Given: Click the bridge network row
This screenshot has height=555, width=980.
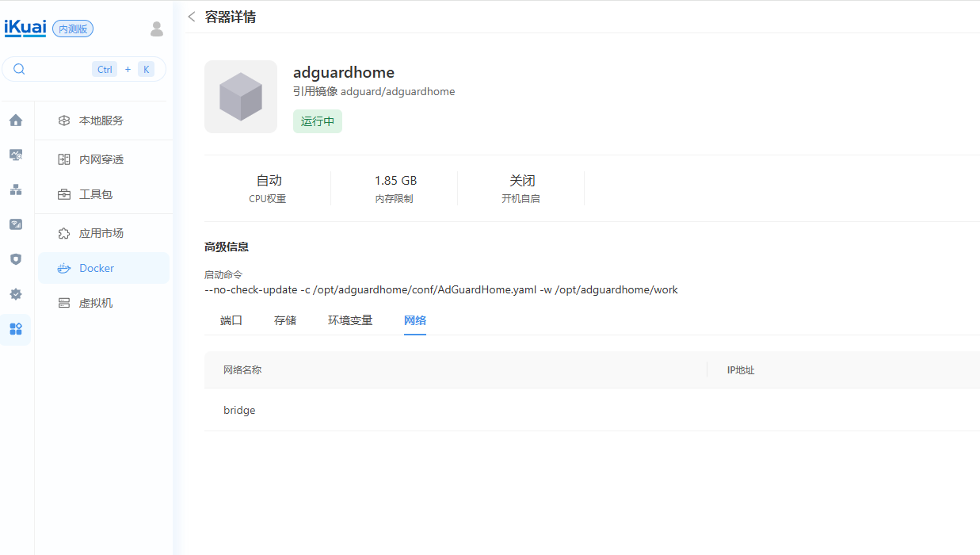Looking at the screenshot, I should 592,410.
